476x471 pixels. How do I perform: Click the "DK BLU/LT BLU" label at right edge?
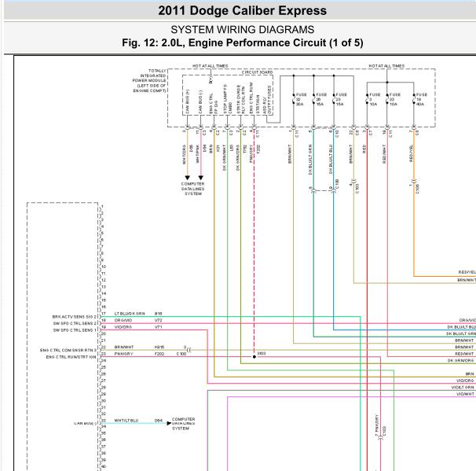point(461,327)
